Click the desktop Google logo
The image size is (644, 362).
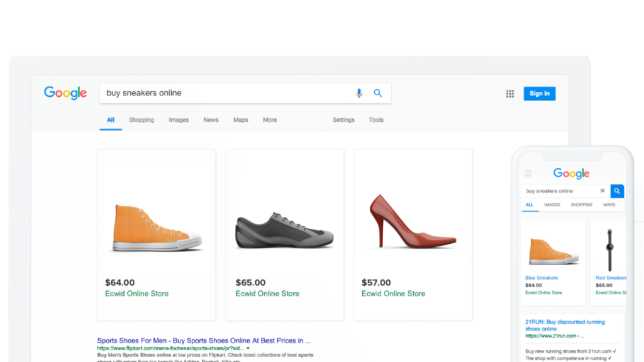65,93
